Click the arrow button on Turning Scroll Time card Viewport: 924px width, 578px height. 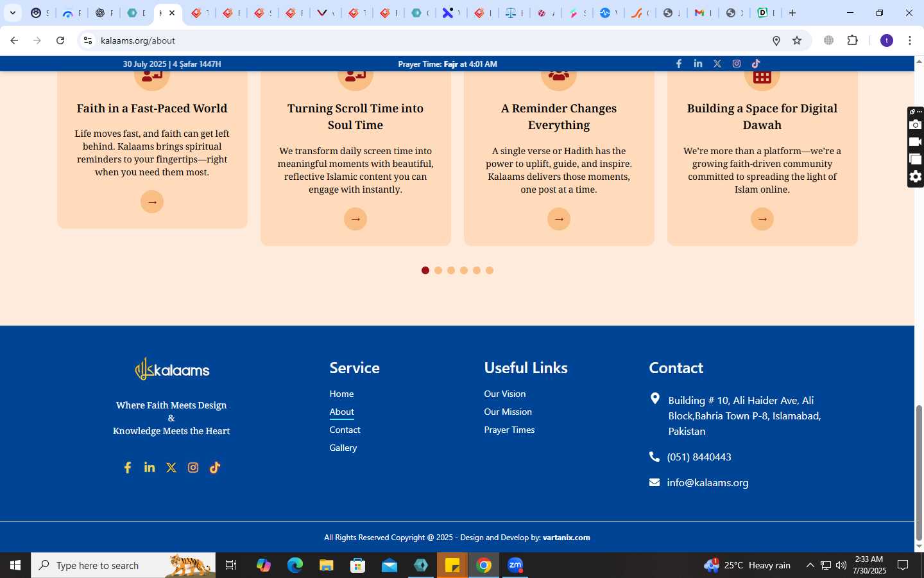pos(355,219)
